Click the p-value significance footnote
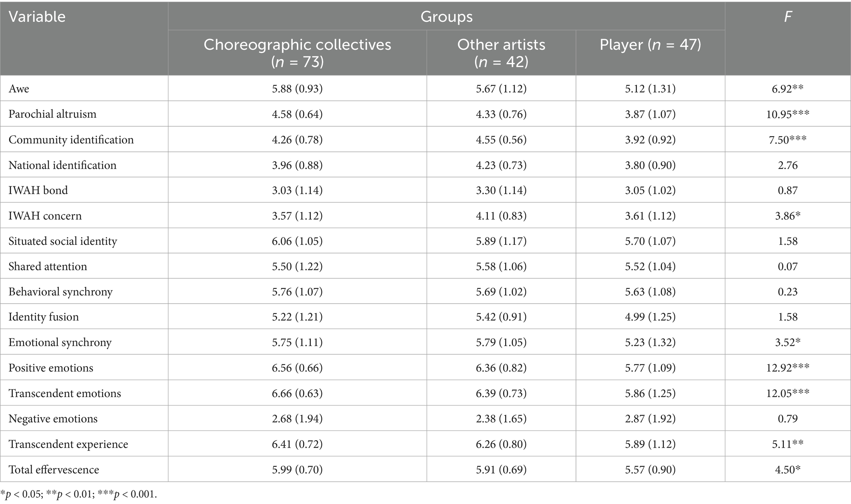 [x=79, y=494]
